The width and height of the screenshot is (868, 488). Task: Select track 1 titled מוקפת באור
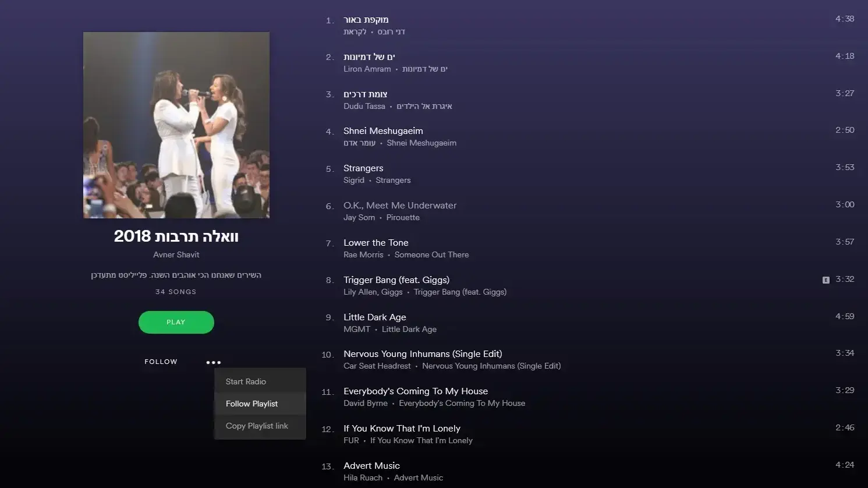[x=366, y=20]
